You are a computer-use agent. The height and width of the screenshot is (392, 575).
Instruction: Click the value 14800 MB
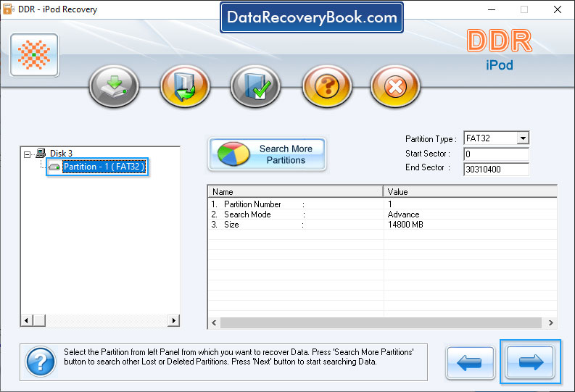(405, 225)
